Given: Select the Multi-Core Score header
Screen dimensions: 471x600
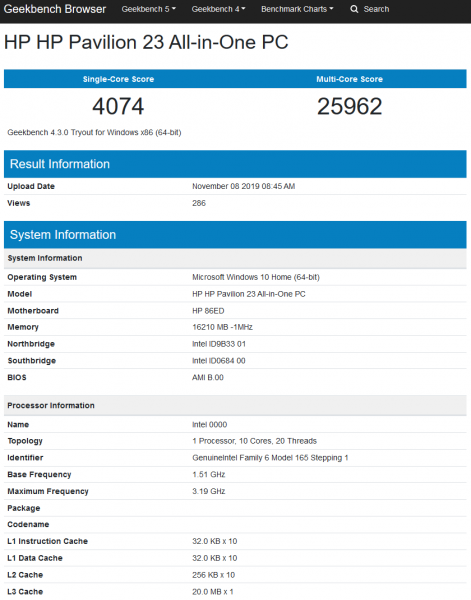Looking at the screenshot, I should click(x=349, y=79).
